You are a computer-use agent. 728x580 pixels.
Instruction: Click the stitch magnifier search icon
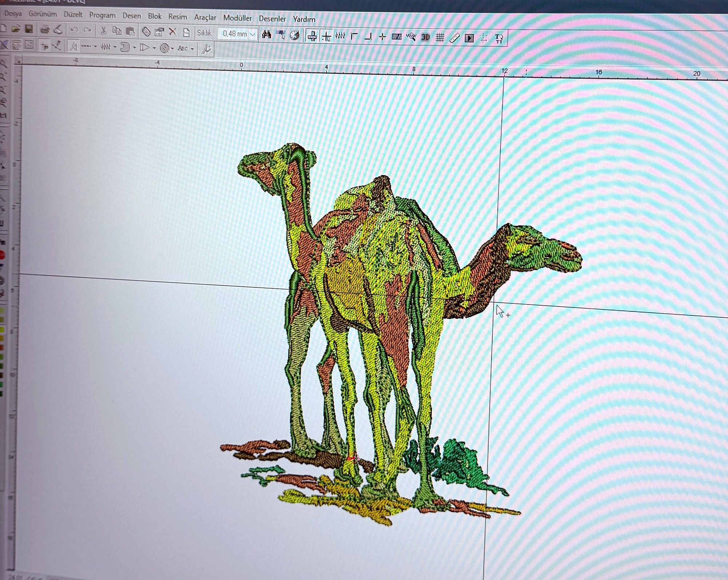pyautogui.click(x=411, y=37)
